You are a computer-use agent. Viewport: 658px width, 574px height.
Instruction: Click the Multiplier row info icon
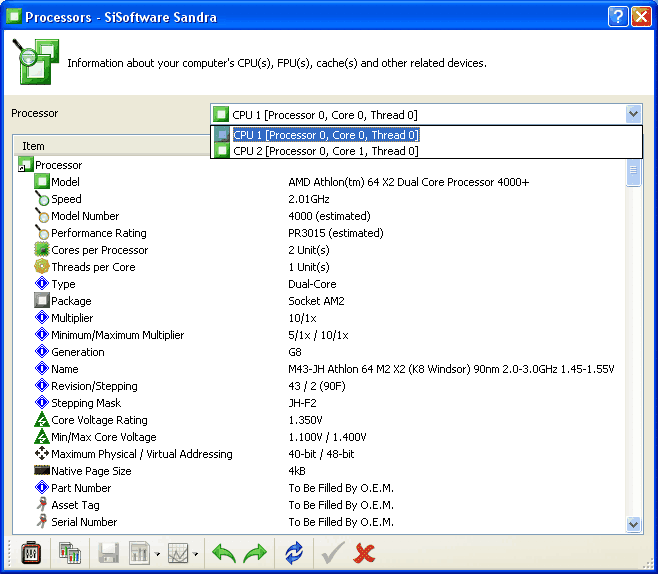pos(42,318)
